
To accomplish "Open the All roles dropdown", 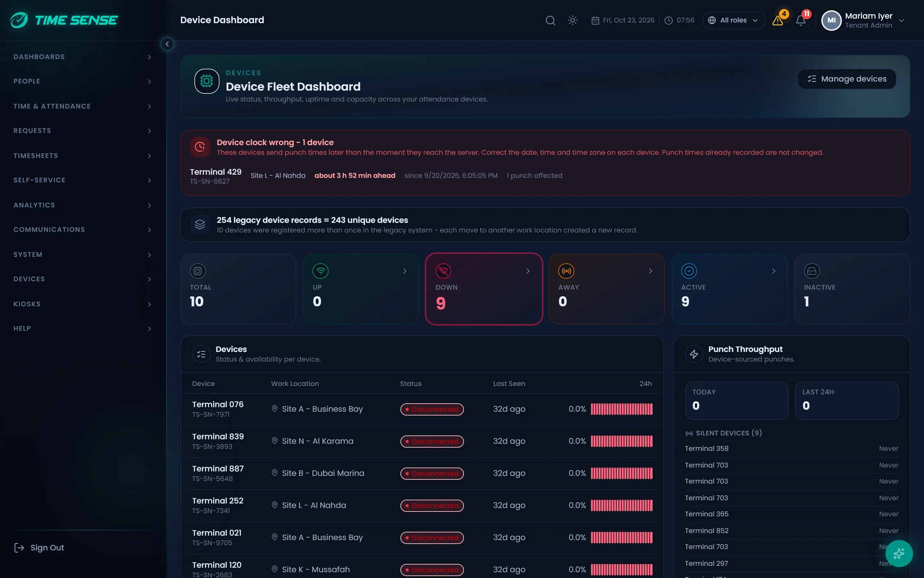I will 733,20.
